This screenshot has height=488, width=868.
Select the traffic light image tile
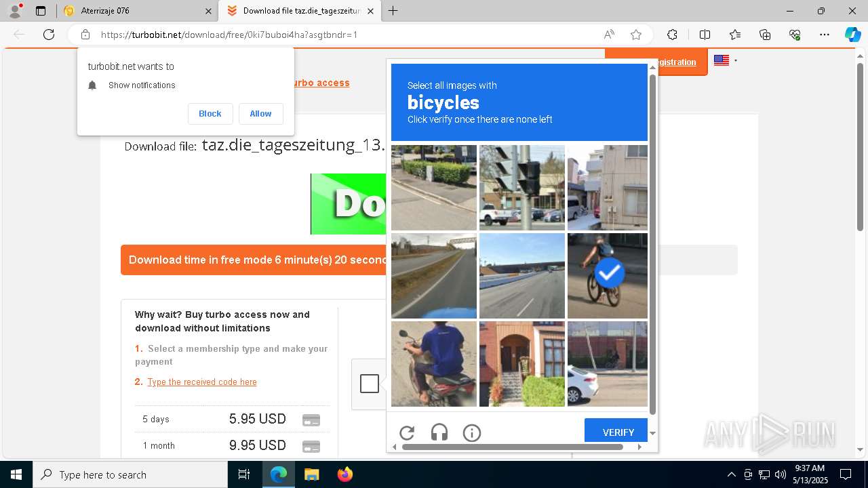[x=522, y=188]
